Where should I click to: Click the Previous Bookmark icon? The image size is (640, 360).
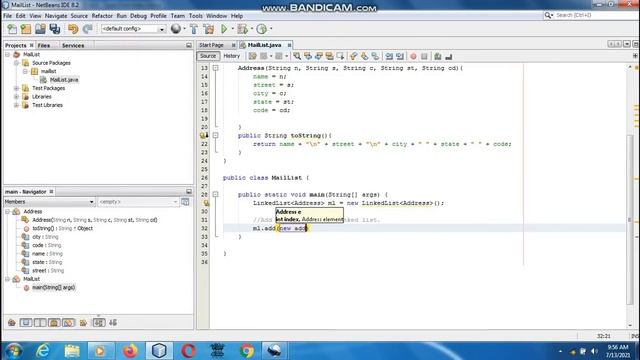pos(353,56)
